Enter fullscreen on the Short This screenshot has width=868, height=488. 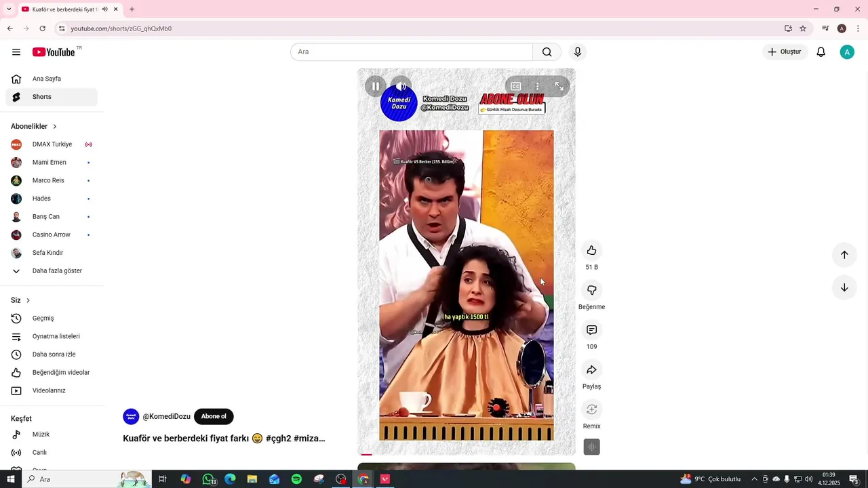tap(559, 86)
